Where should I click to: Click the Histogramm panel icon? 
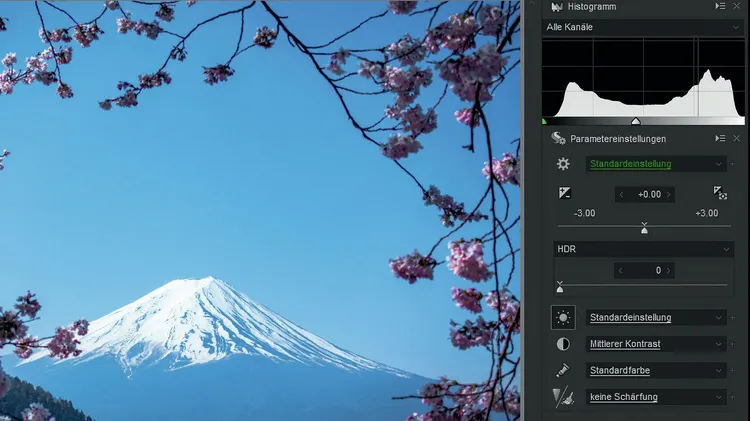coord(556,7)
